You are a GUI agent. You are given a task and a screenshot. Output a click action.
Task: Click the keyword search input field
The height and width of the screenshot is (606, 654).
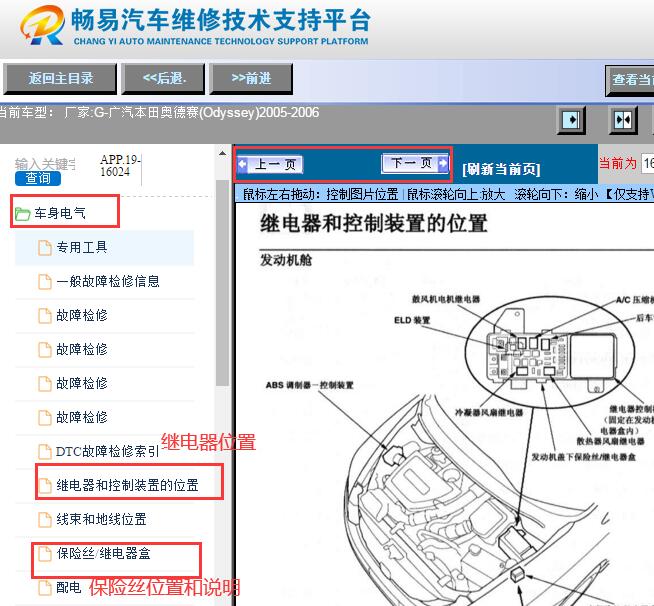[x=45, y=164]
